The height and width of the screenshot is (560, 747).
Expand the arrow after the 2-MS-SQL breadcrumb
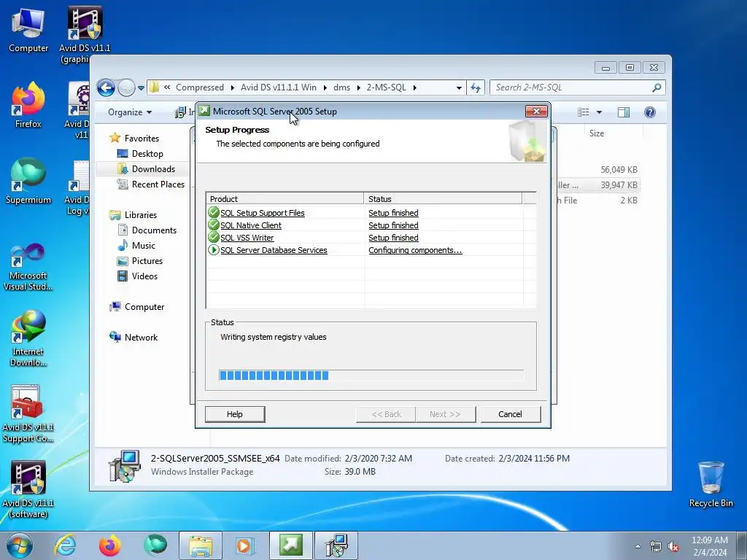[x=414, y=87]
